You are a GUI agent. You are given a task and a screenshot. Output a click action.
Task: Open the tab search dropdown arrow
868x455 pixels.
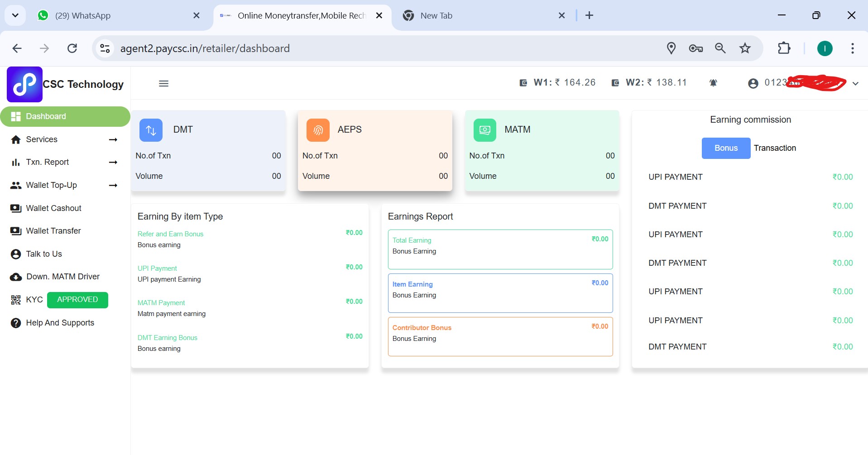(x=15, y=15)
